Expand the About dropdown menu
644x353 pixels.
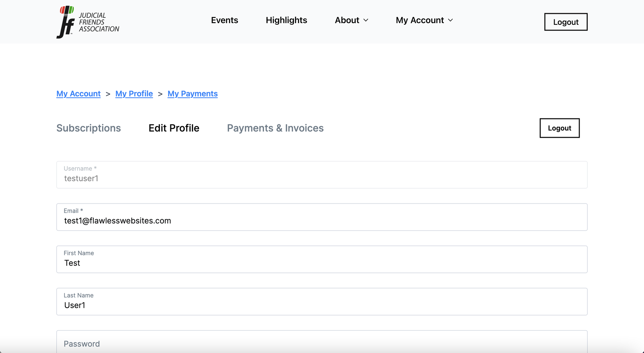click(347, 20)
